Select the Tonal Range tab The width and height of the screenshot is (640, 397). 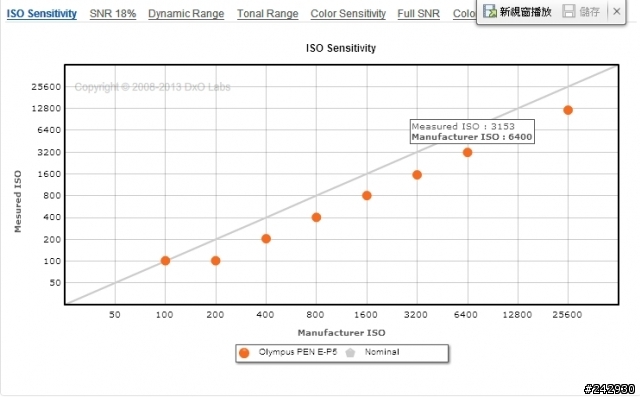pos(267,13)
